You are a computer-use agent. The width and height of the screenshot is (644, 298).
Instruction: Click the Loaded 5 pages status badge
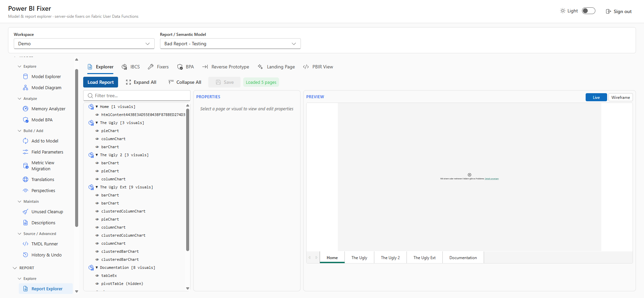pyautogui.click(x=261, y=82)
